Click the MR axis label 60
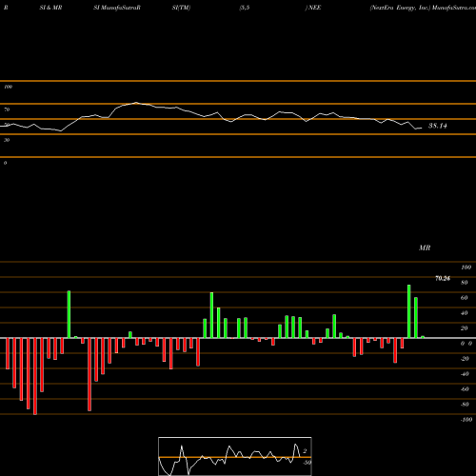Screen dimensions: 476x476 (465, 298)
